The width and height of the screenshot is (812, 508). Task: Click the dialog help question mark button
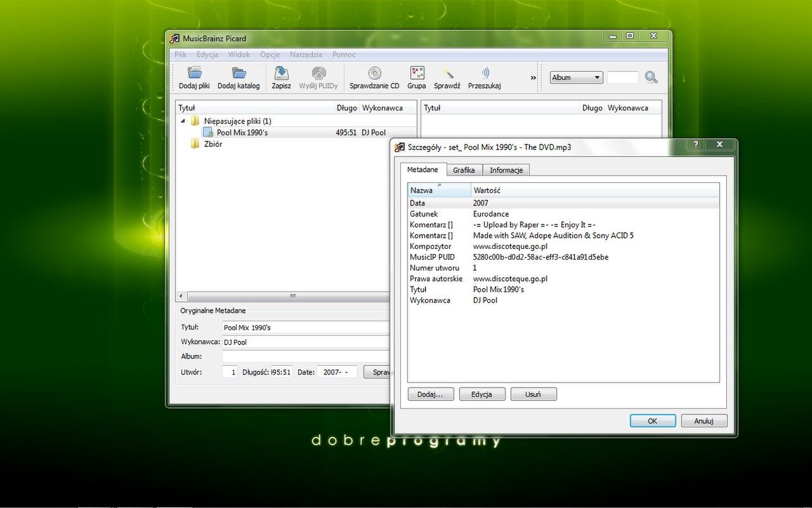696,145
